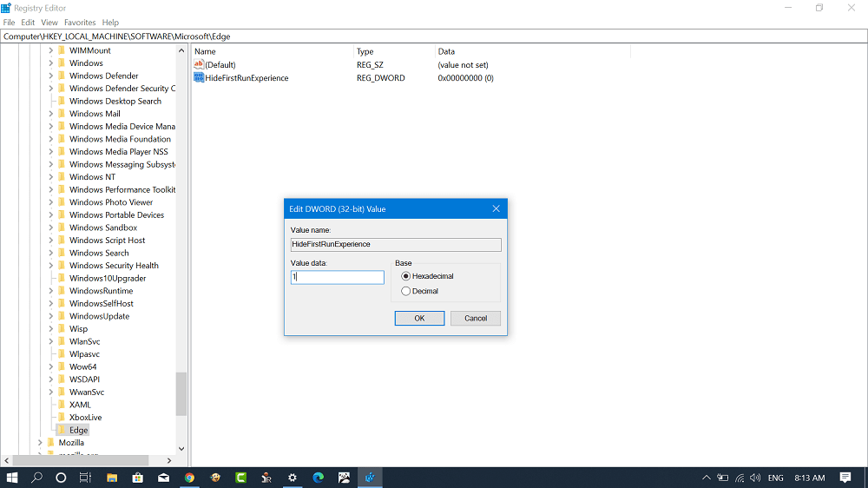Click the HideFirstRunExperience DWORD value icon
The width and height of the screenshot is (868, 488).
(199, 77)
